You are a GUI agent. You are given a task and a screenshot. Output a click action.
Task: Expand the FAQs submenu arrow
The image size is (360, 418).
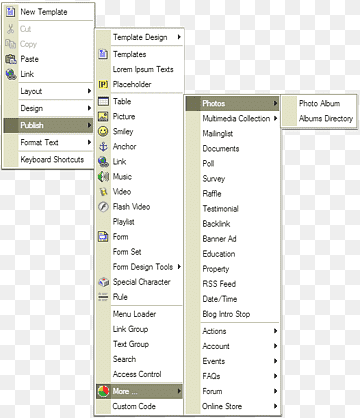[x=275, y=376]
